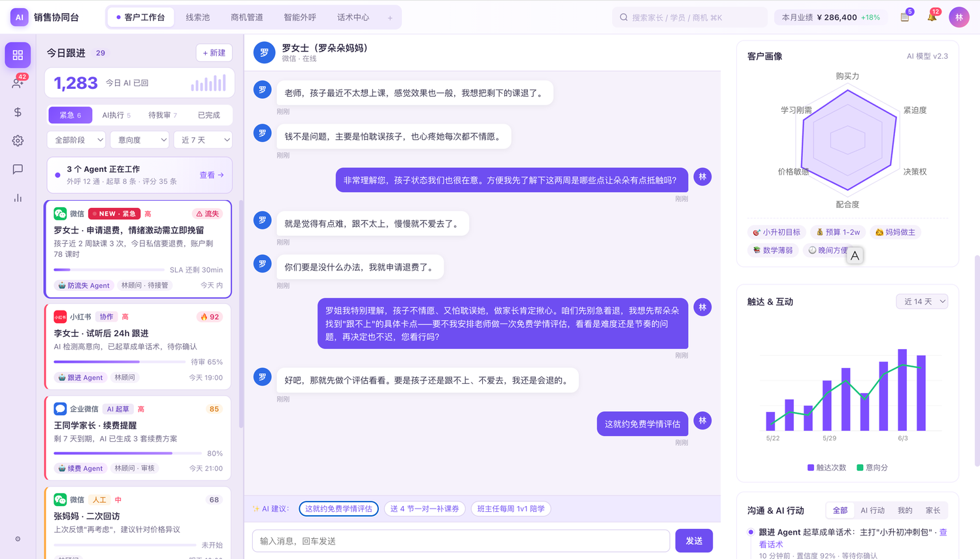Switch to 智能外呼 tab
Screen dimensions: 980x559
point(300,18)
